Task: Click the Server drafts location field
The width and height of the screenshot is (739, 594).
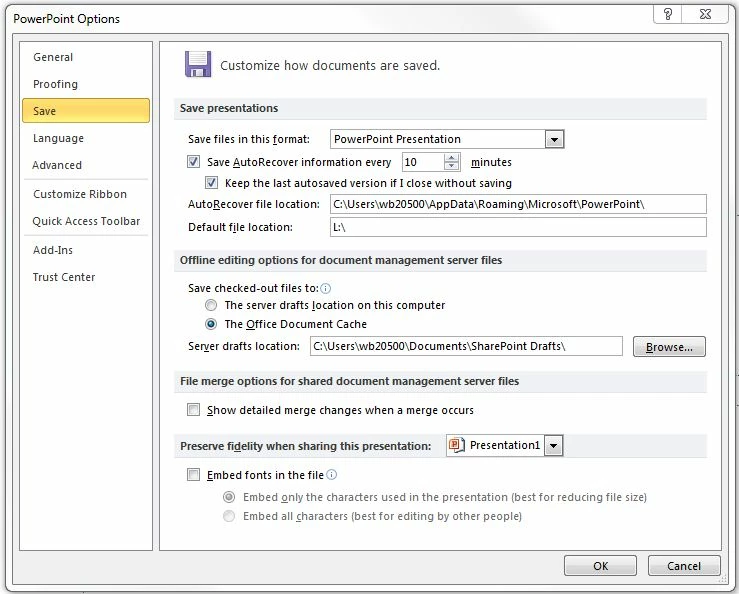Action: coord(466,346)
